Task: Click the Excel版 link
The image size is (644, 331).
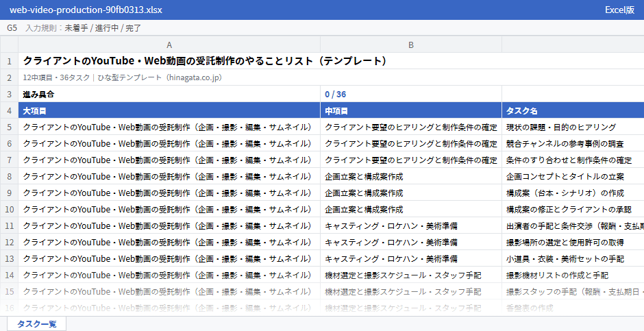Action: coord(619,10)
